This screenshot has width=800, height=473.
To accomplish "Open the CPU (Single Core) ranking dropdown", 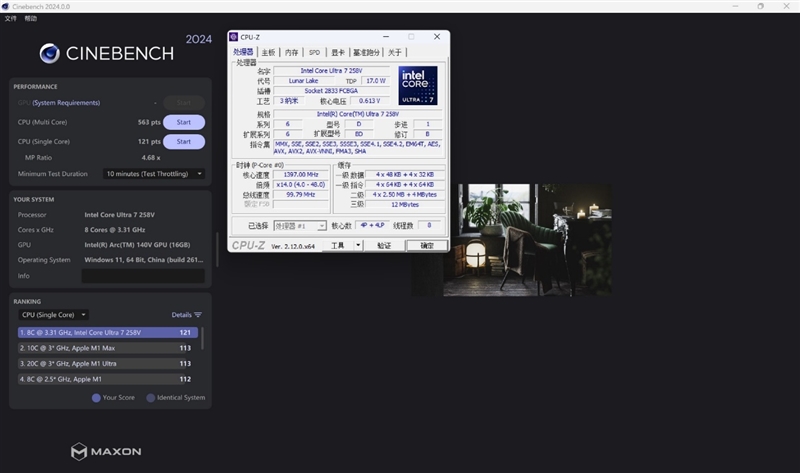I will tap(54, 315).
